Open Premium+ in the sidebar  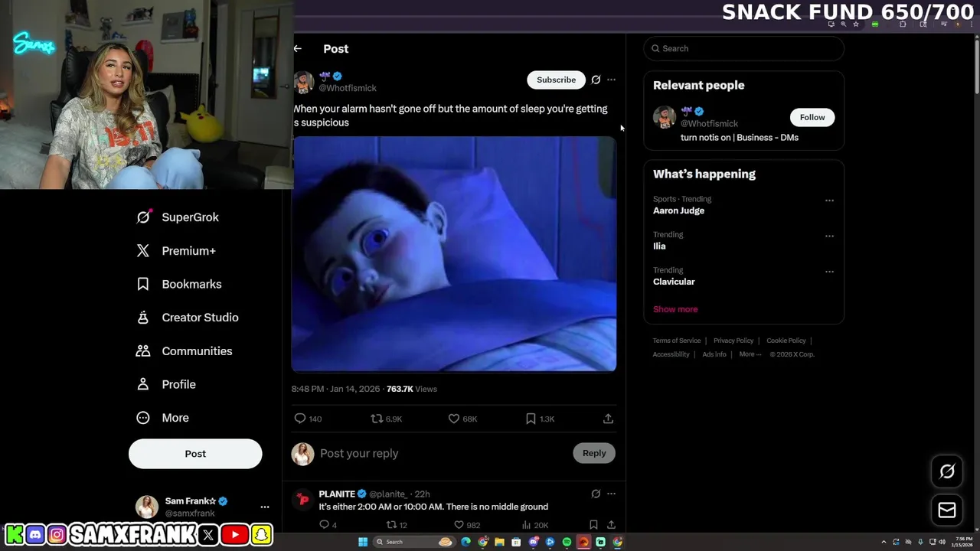pos(176,251)
